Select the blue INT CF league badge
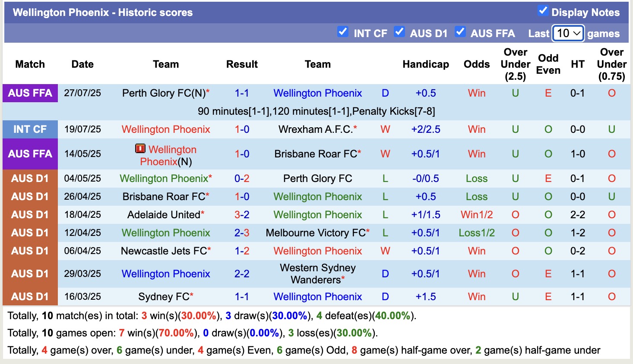 [30, 129]
